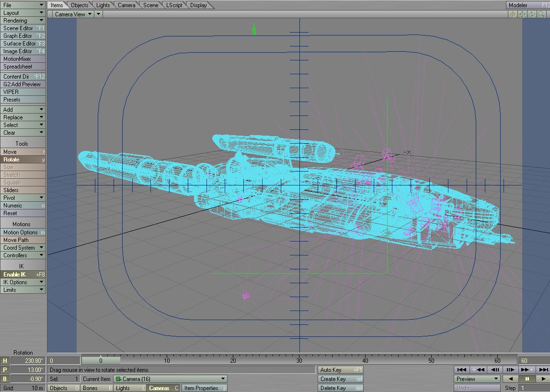Switch selection mode to Cameras
This screenshot has height=392, width=550.
[x=163, y=388]
